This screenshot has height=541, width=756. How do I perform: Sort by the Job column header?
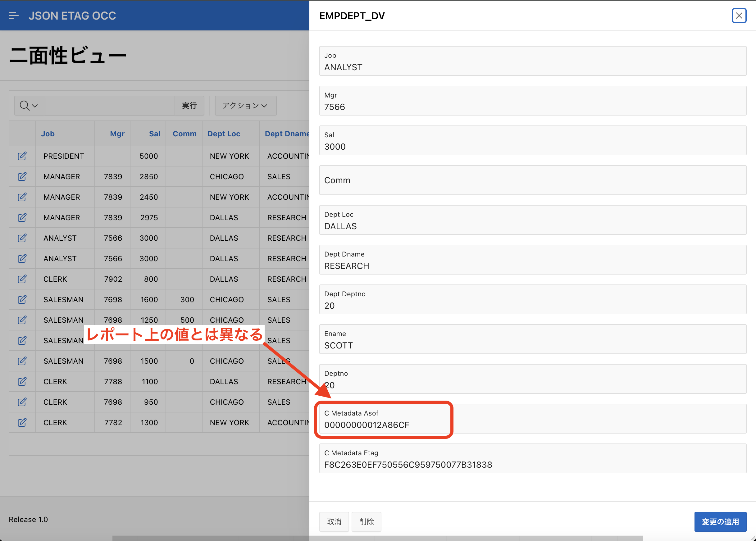click(48, 134)
